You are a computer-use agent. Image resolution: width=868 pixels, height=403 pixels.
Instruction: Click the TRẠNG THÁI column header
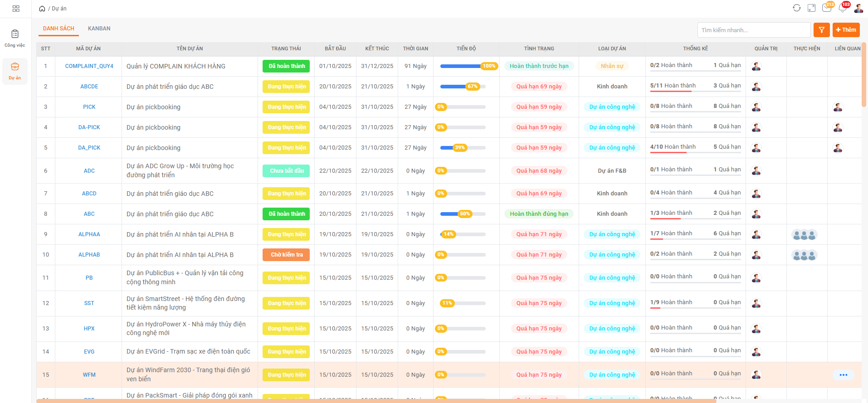[x=286, y=49]
